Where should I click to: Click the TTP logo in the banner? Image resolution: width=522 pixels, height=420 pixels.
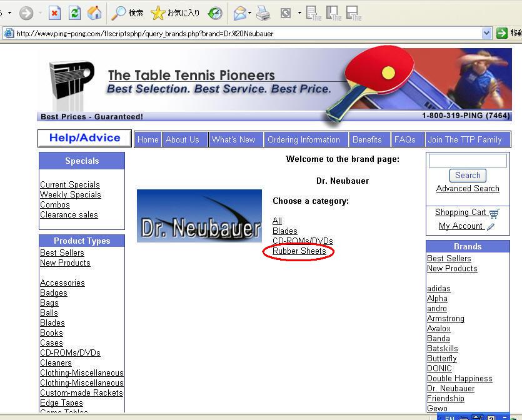71,81
